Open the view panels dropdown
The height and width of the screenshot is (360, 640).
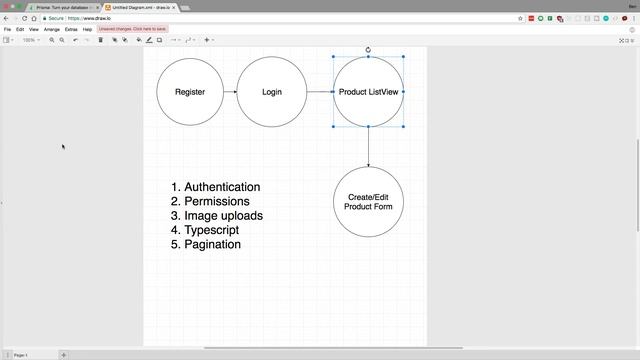click(x=8, y=40)
